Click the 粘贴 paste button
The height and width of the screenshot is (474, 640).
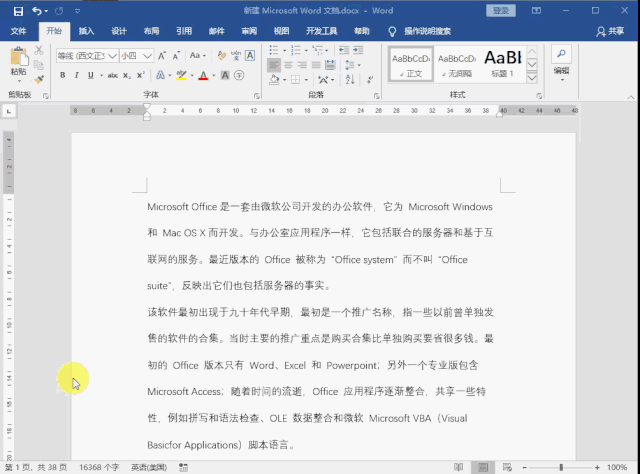click(18, 61)
